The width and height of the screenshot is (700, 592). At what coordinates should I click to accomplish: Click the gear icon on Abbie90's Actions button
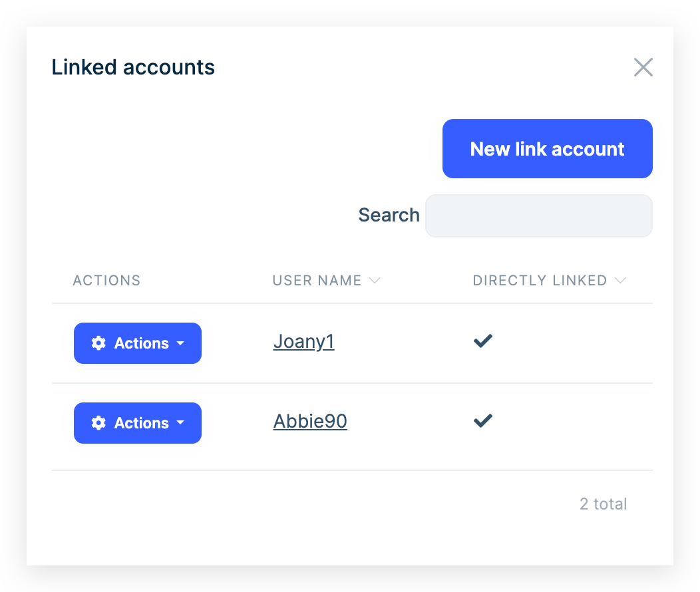pyautogui.click(x=98, y=423)
